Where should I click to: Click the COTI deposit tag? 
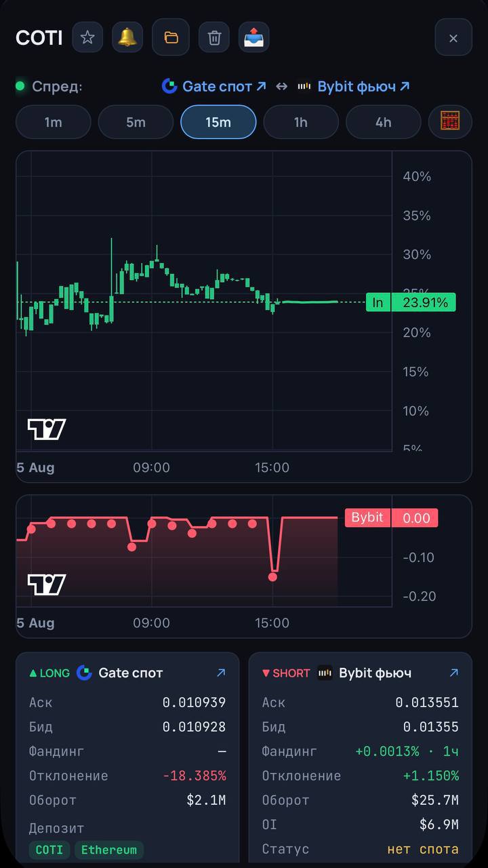[x=49, y=850]
